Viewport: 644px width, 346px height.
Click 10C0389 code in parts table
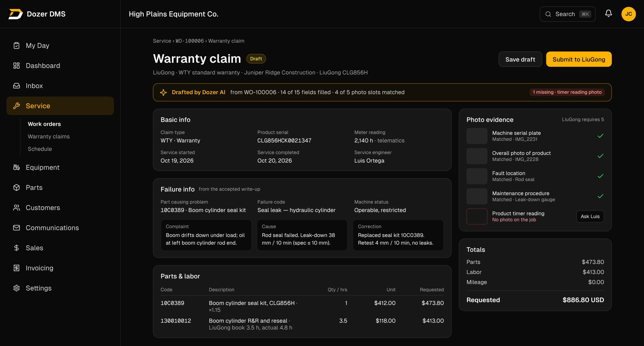(172, 303)
